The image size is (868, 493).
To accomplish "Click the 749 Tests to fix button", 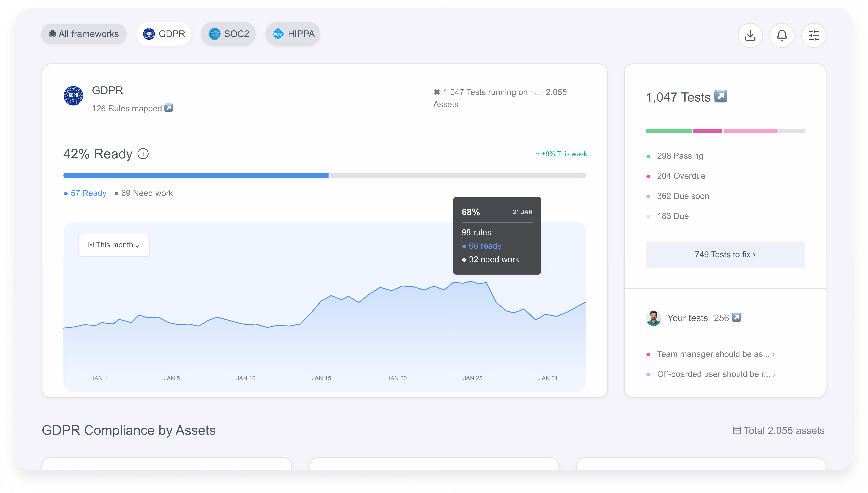I will (x=725, y=254).
